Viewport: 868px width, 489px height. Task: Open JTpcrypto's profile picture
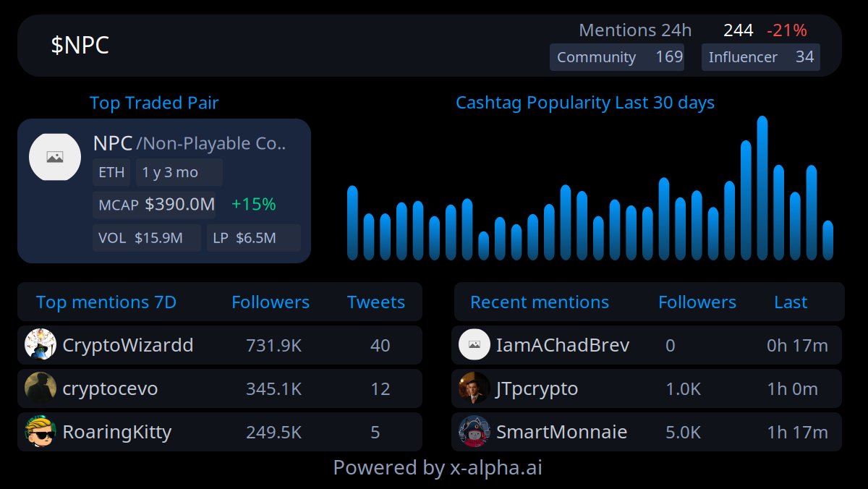475,388
